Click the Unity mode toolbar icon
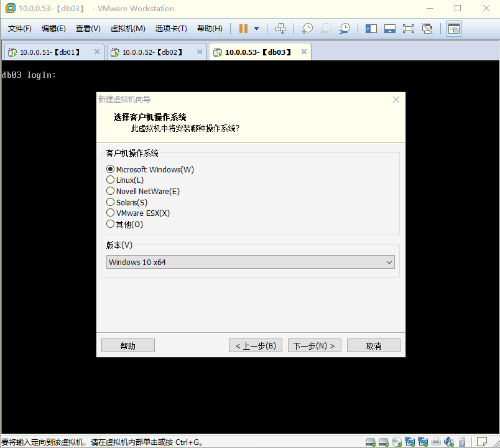 [427, 29]
